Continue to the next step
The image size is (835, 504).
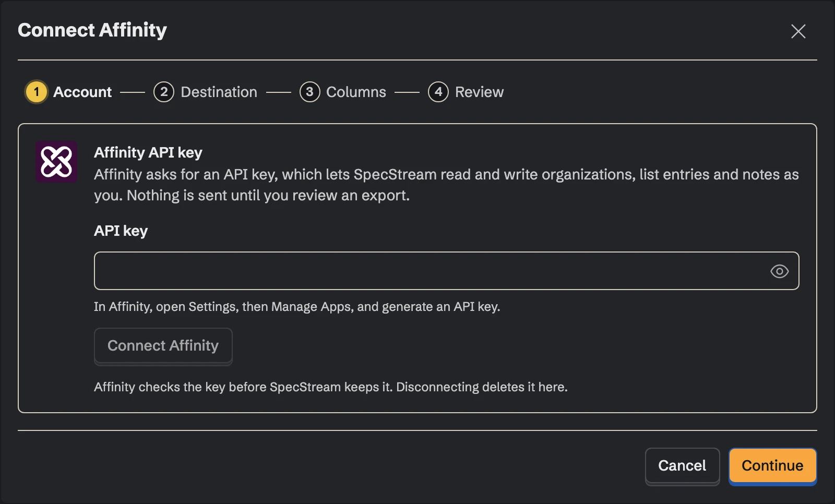coord(772,465)
